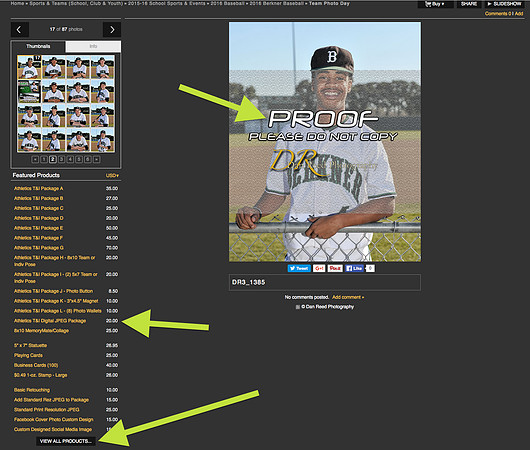Image resolution: width=530 pixels, height=450 pixels.
Task: Select Athletics T&I Package E
Action: tap(39, 228)
